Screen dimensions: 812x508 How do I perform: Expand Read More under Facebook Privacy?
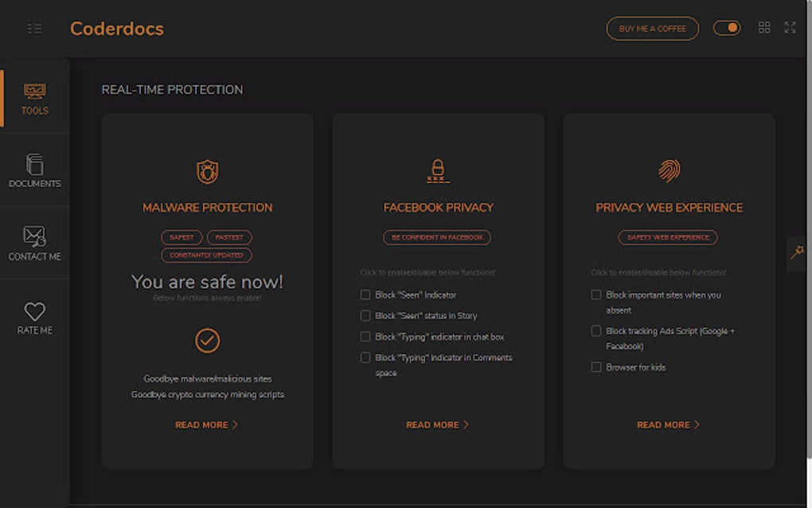pos(438,425)
